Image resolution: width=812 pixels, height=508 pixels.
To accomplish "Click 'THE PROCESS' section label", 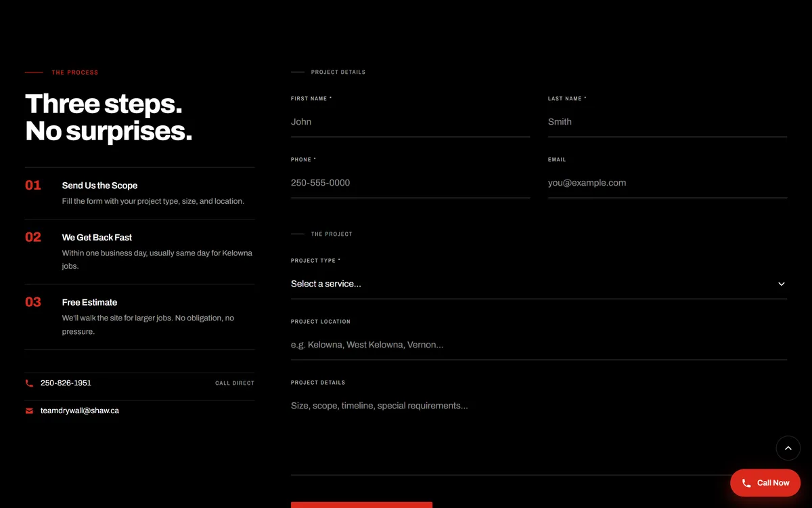I will tap(75, 72).
